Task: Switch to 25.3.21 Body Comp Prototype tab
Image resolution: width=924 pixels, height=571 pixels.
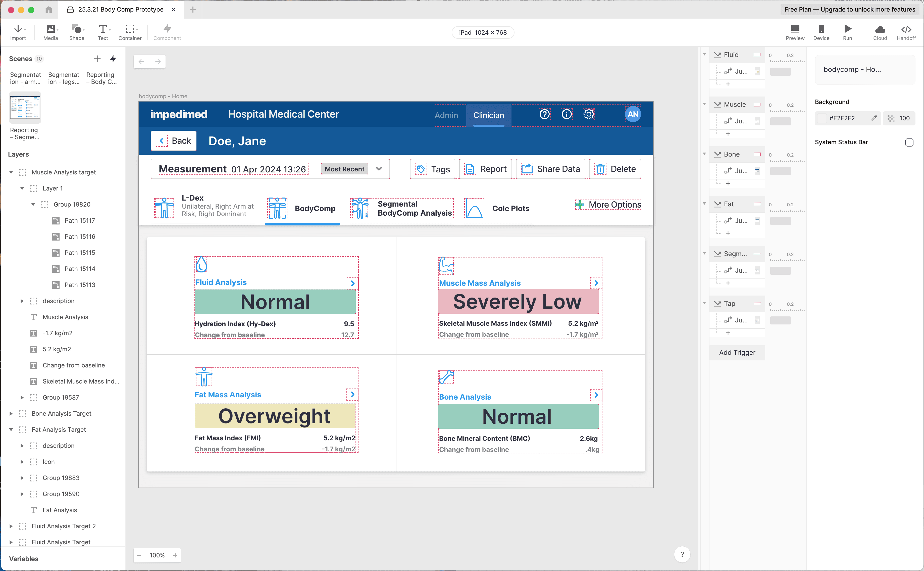Action: click(120, 10)
